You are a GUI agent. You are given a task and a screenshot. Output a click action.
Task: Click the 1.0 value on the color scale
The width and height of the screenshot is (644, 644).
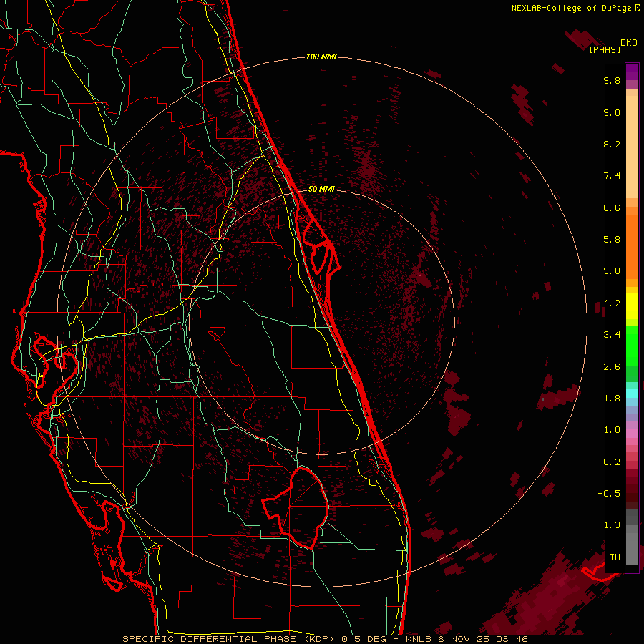pos(612,430)
